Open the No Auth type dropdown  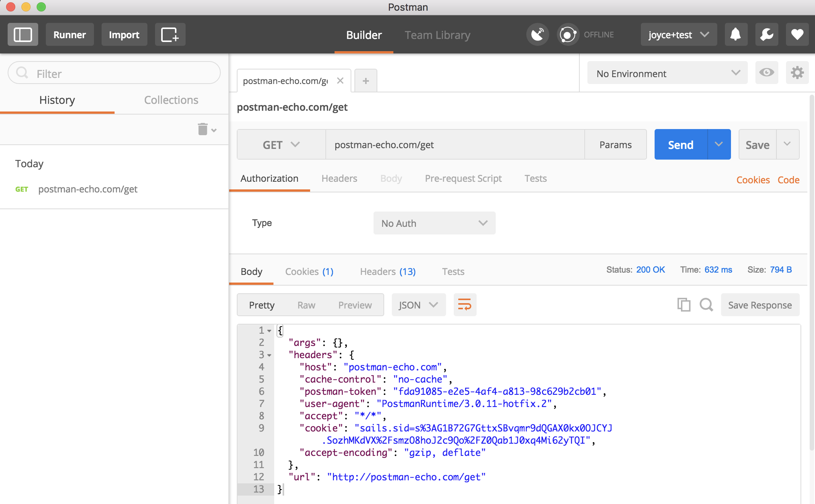coord(434,223)
